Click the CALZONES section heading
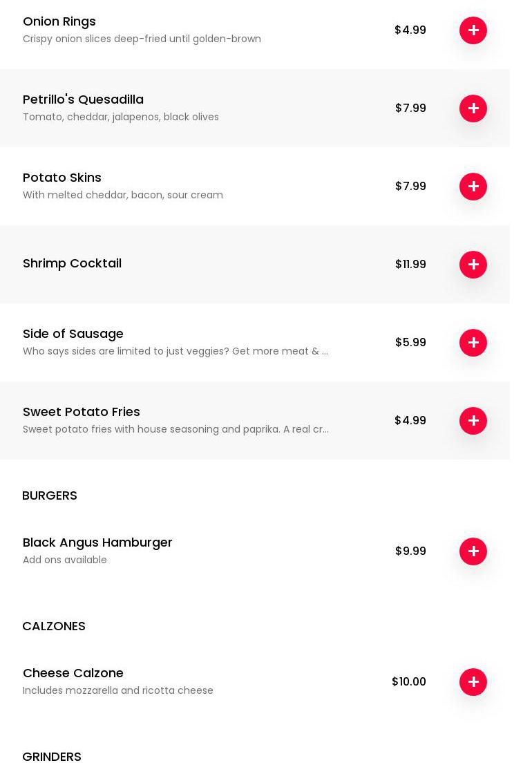The image size is (532, 765). (x=54, y=626)
